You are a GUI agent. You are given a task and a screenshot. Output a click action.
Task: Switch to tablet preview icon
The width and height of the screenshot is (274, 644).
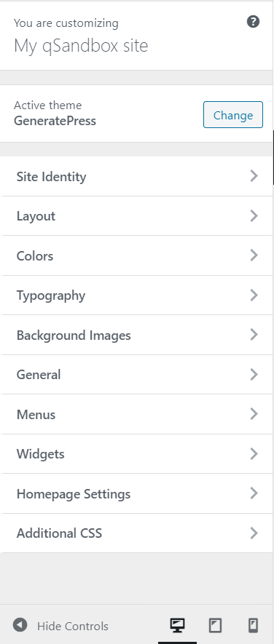click(x=215, y=625)
